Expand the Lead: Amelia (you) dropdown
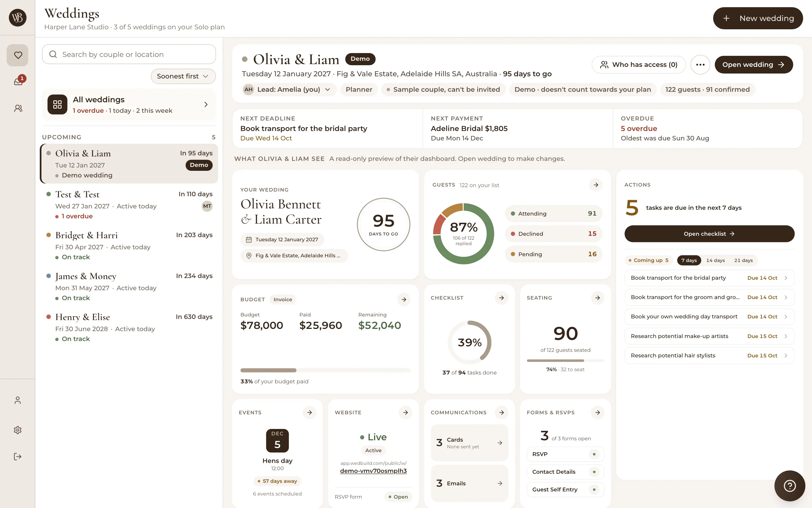The height and width of the screenshot is (508, 812). coord(290,89)
